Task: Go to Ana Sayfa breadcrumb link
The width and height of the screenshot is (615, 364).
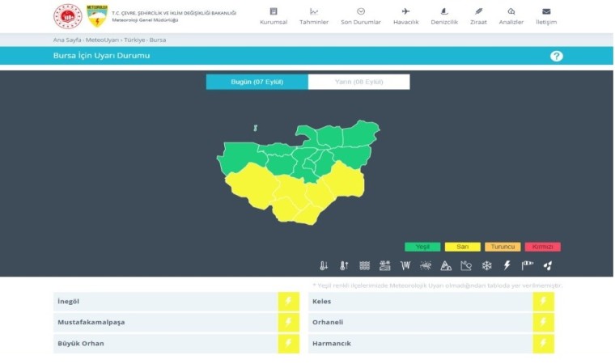Action: tap(61, 39)
